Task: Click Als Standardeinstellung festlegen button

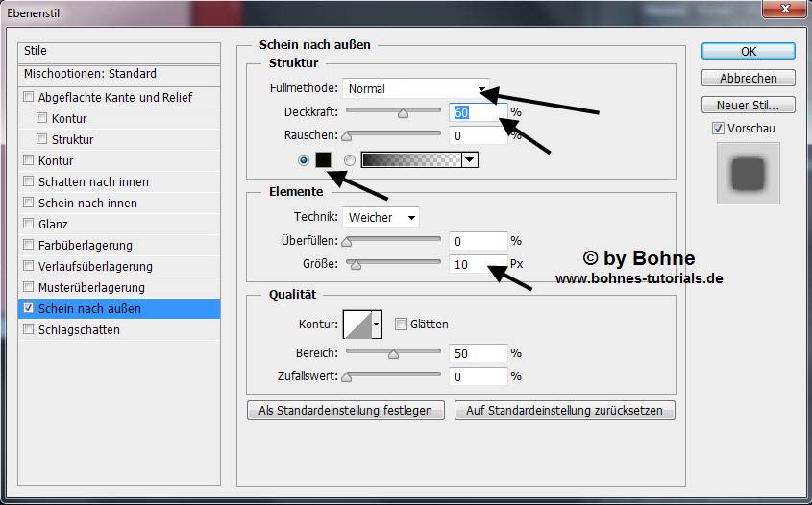Action: point(346,410)
